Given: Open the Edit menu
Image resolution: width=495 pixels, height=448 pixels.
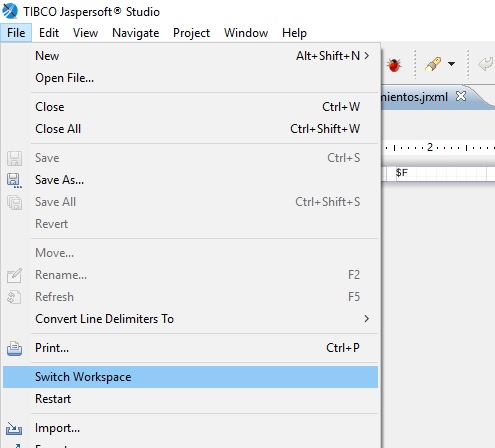Looking at the screenshot, I should (x=49, y=33).
